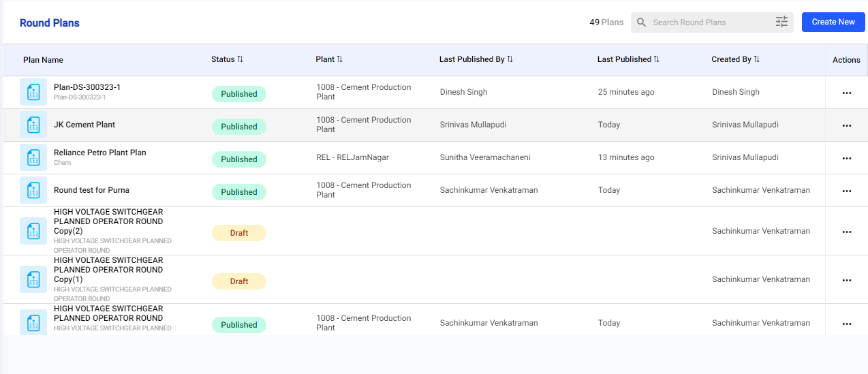The height and width of the screenshot is (374, 868).
Task: Click the JK Cement Plant row icon
Action: coord(33,125)
